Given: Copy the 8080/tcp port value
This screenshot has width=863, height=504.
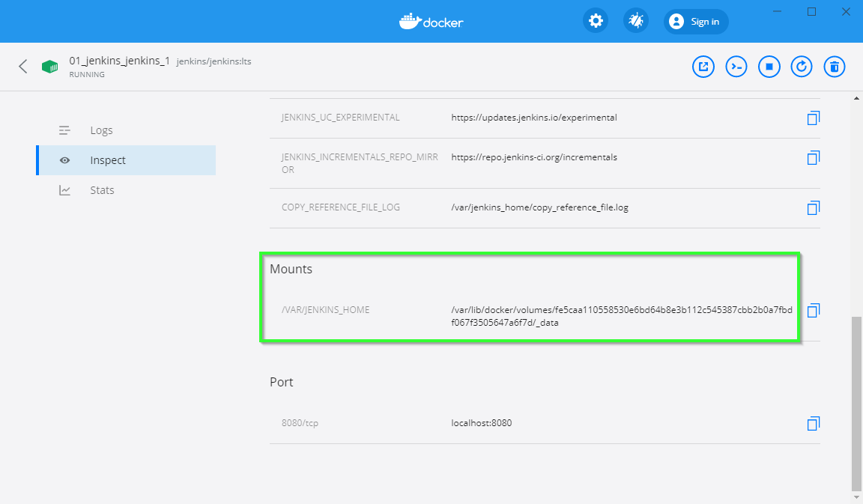Looking at the screenshot, I should pos(813,424).
